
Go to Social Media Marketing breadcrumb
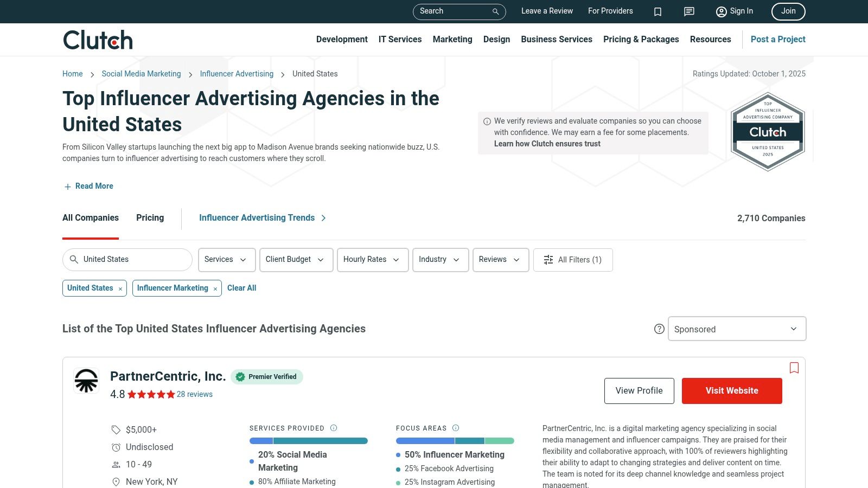(141, 74)
